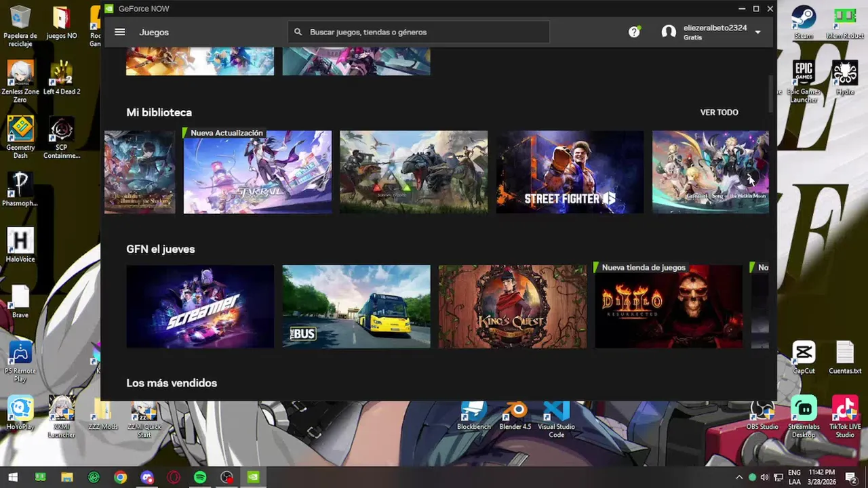Open the GeForce NOW hamburger menu
This screenshot has height=488, width=868.
coord(120,32)
